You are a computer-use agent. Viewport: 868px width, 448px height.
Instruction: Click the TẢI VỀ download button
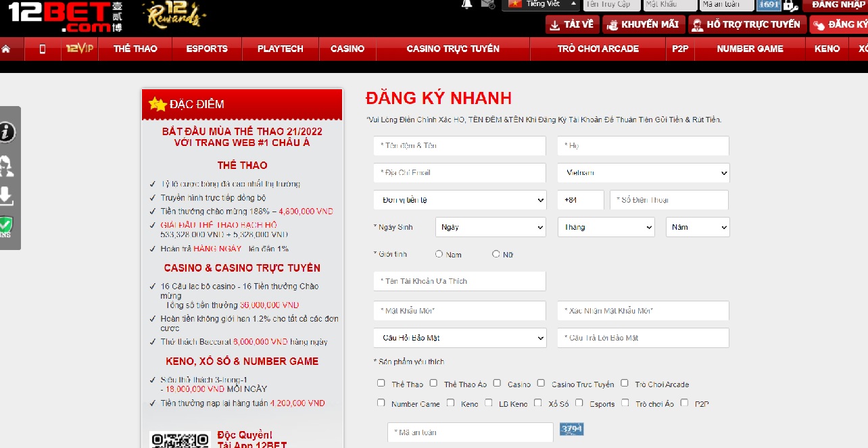pos(572,24)
